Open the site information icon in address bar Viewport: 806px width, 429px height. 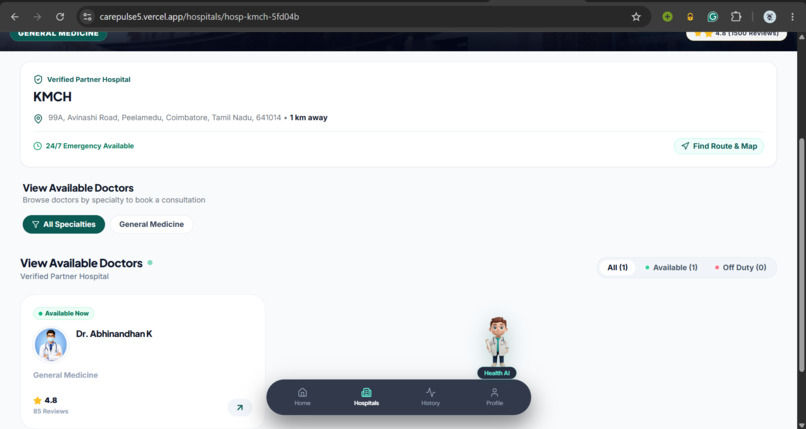(x=87, y=17)
